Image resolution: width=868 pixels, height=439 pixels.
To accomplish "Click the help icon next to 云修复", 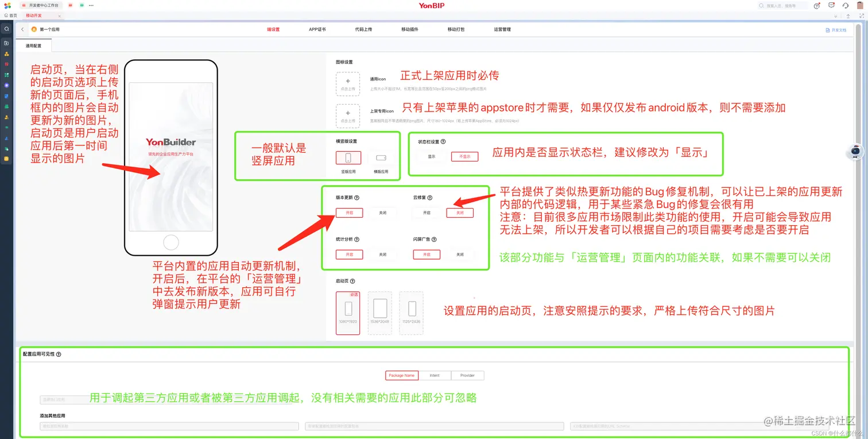I will [430, 198].
